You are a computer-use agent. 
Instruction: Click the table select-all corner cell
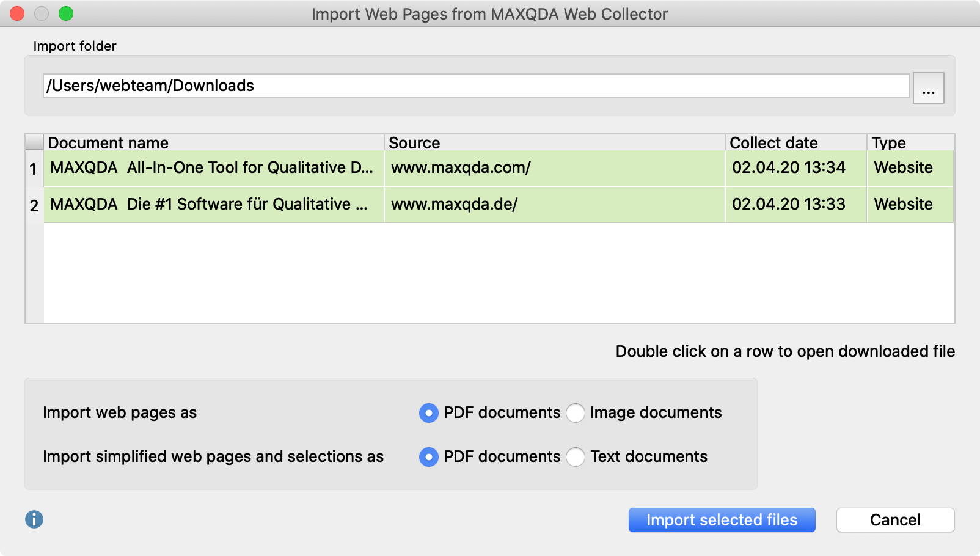(34, 142)
